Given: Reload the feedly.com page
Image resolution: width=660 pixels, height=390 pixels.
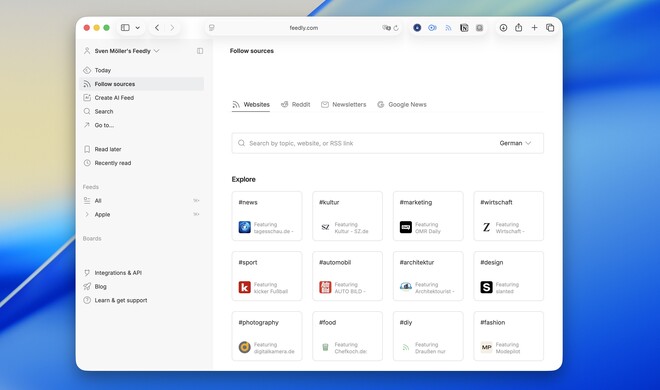Looking at the screenshot, I should pyautogui.click(x=396, y=28).
